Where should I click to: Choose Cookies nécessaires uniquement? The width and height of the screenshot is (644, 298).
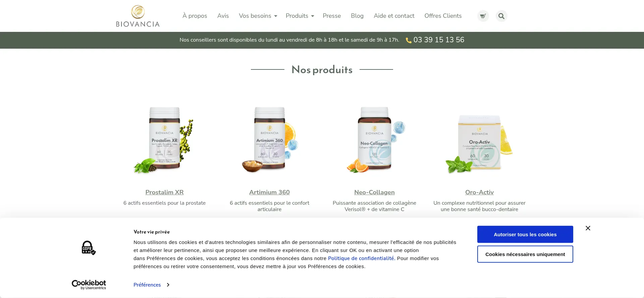(x=525, y=254)
